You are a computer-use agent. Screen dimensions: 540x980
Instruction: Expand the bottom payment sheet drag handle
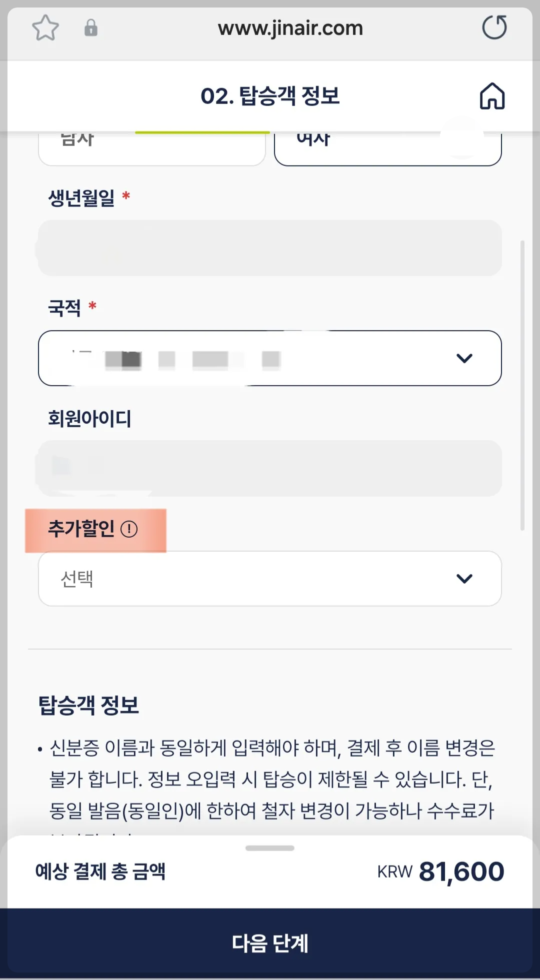click(270, 847)
